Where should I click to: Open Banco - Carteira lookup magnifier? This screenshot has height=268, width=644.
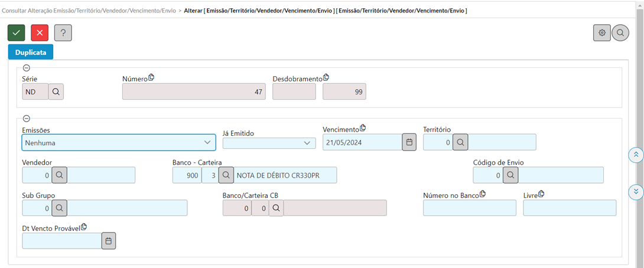pyautogui.click(x=226, y=175)
